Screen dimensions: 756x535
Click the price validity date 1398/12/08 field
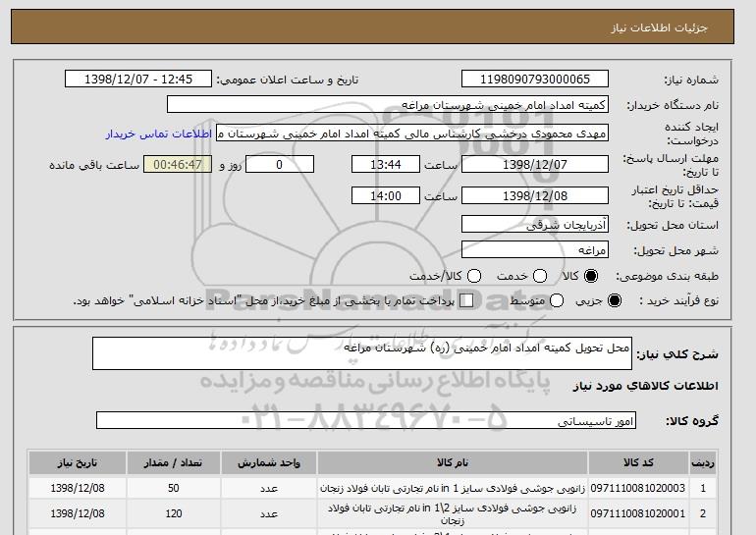534,196
